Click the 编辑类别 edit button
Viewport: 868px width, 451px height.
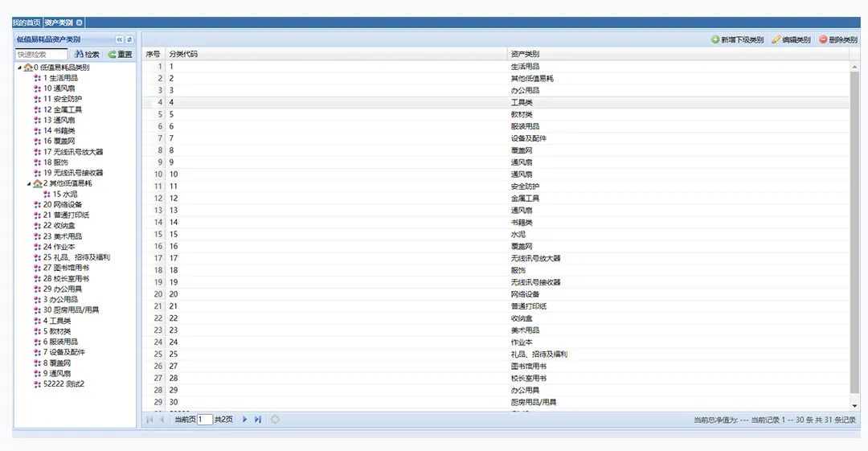coord(792,40)
